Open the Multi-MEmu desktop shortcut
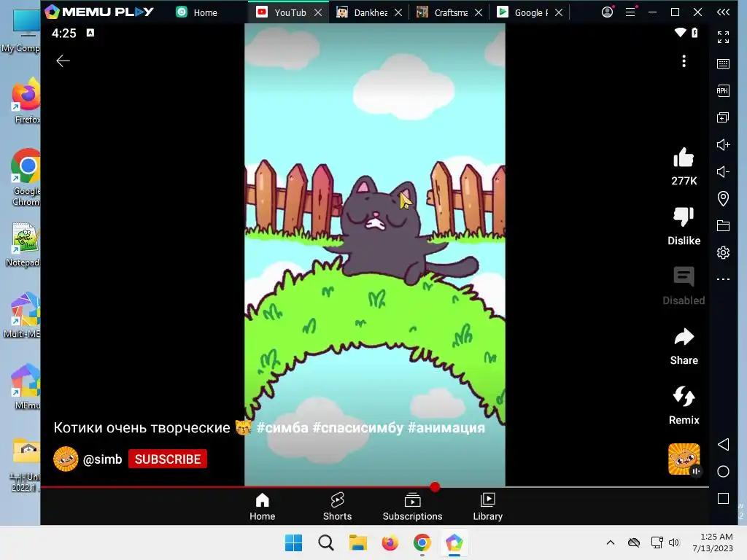Image resolution: width=747 pixels, height=560 pixels. pos(23,315)
